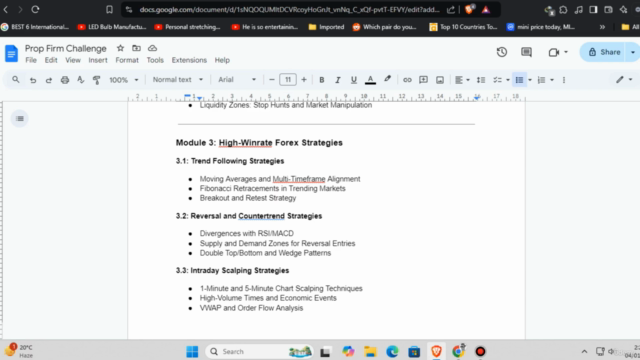The height and width of the screenshot is (360, 640).
Task: Open the Format menu
Action: click(x=127, y=60)
